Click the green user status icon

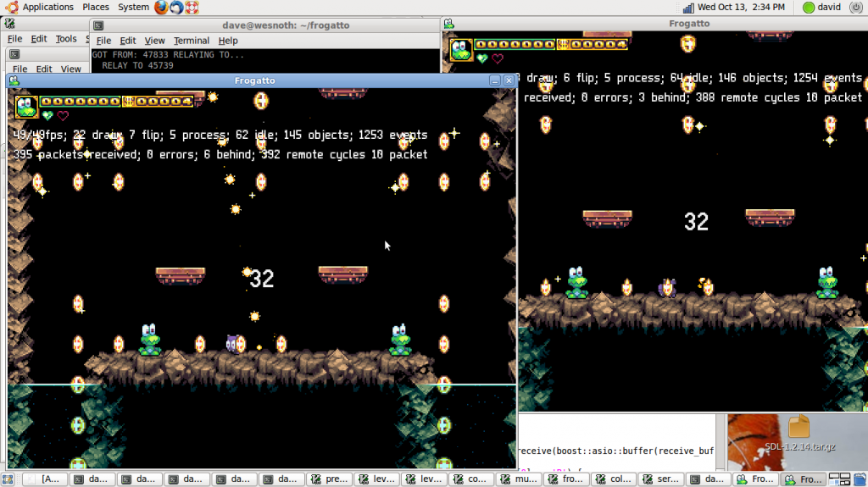(808, 7)
